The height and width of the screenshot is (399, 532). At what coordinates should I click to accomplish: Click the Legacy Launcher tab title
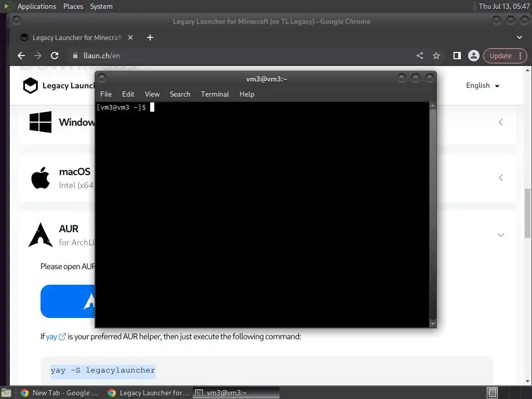point(77,37)
